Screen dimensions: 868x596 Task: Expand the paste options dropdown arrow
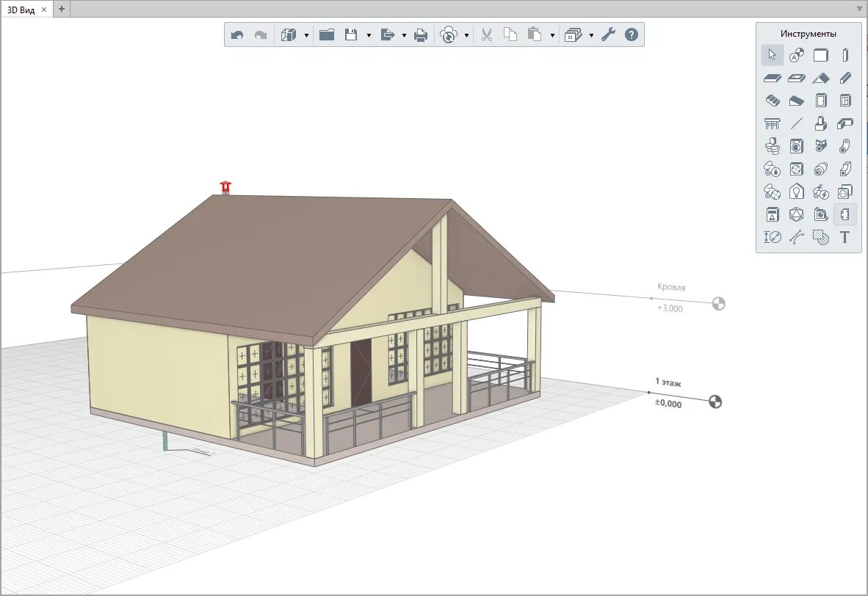[x=552, y=35]
